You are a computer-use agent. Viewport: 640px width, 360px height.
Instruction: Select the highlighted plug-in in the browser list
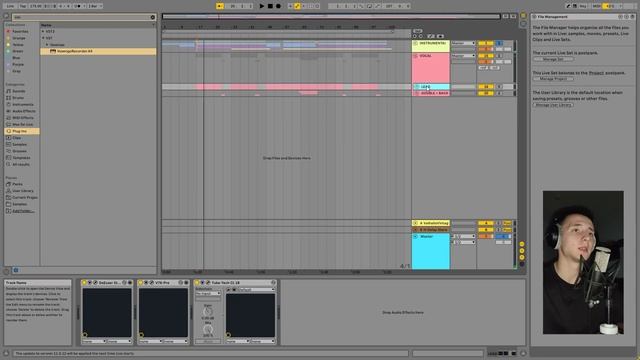[98, 51]
